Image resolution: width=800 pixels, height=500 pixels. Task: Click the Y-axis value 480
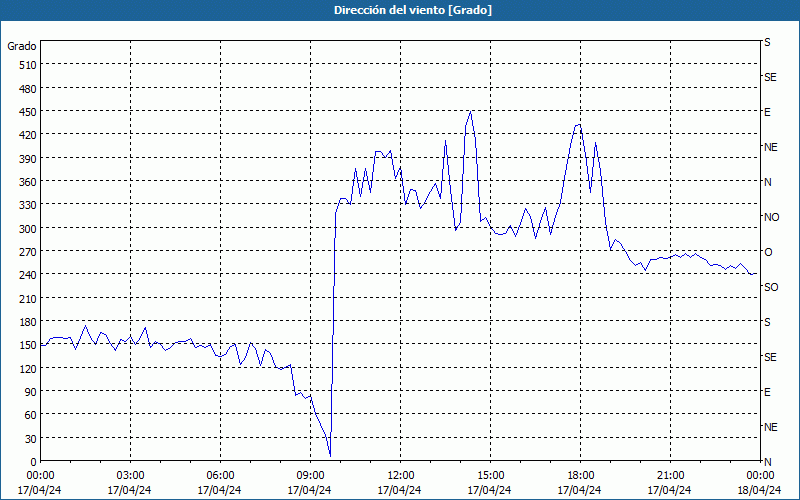[28, 89]
